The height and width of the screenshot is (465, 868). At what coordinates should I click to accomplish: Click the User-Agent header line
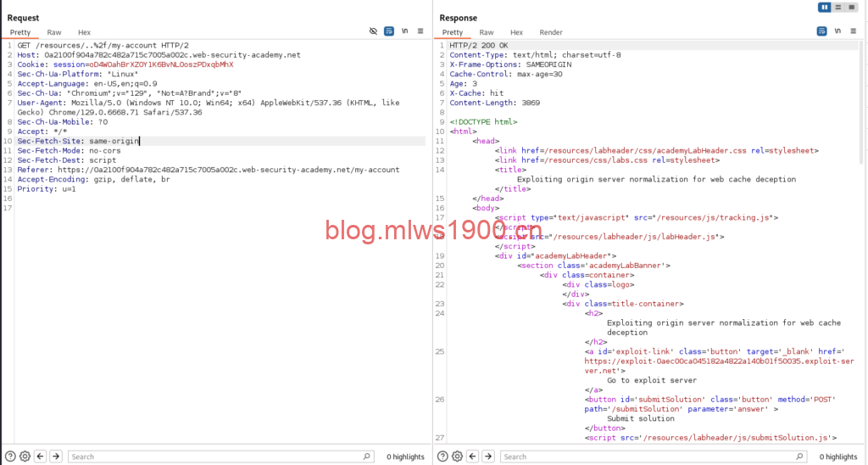[x=209, y=108]
